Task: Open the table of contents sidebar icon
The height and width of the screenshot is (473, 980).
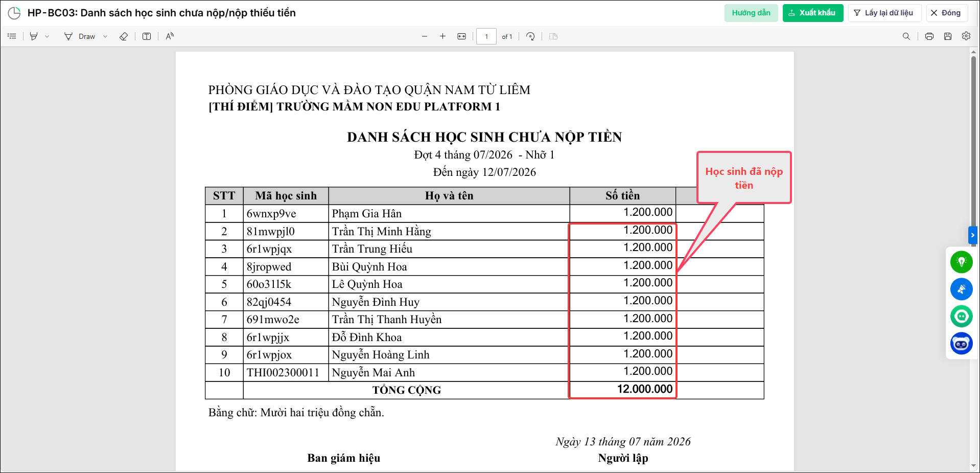Action: tap(12, 36)
